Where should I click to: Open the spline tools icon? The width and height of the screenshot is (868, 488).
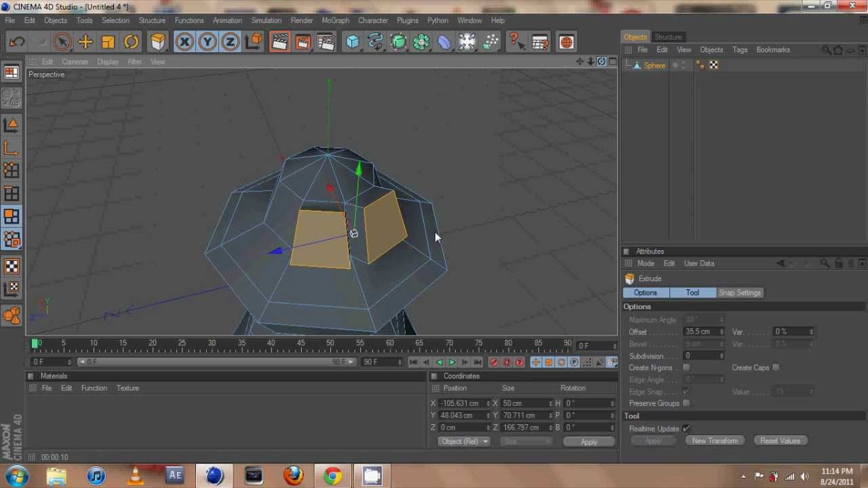pyautogui.click(x=376, y=42)
